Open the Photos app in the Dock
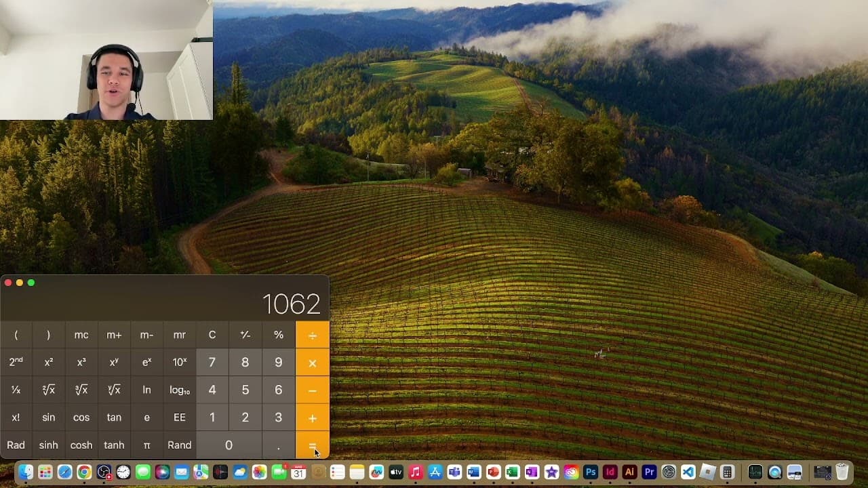Screen dimensions: 868x488 coord(259,472)
